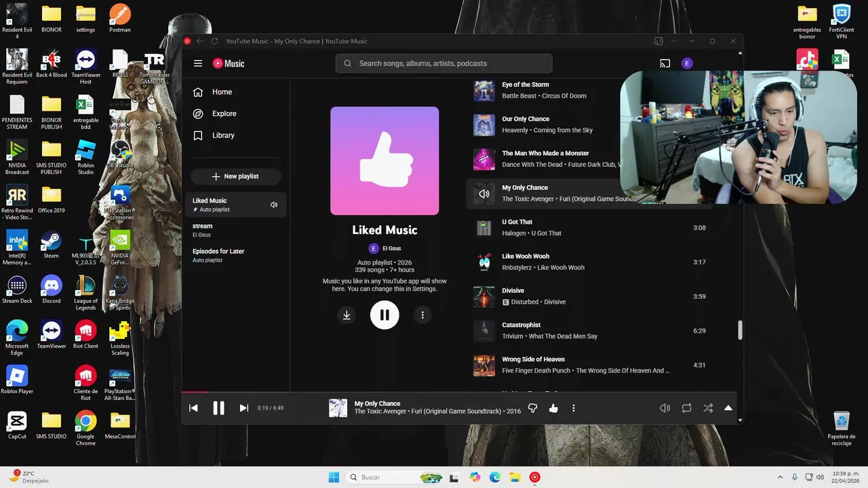Create a New playlist
Viewport: 868px width, 488px height.
235,176
